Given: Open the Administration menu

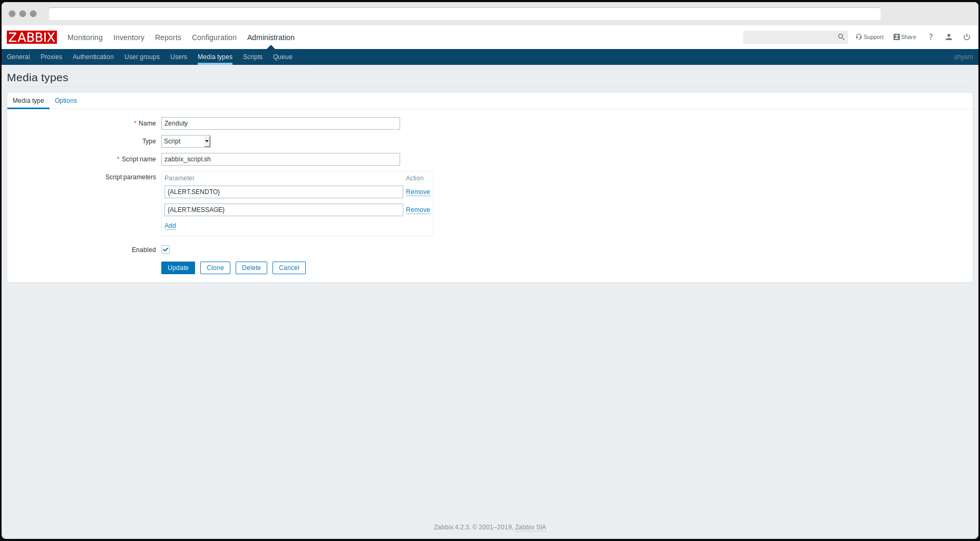Looking at the screenshot, I should (271, 37).
